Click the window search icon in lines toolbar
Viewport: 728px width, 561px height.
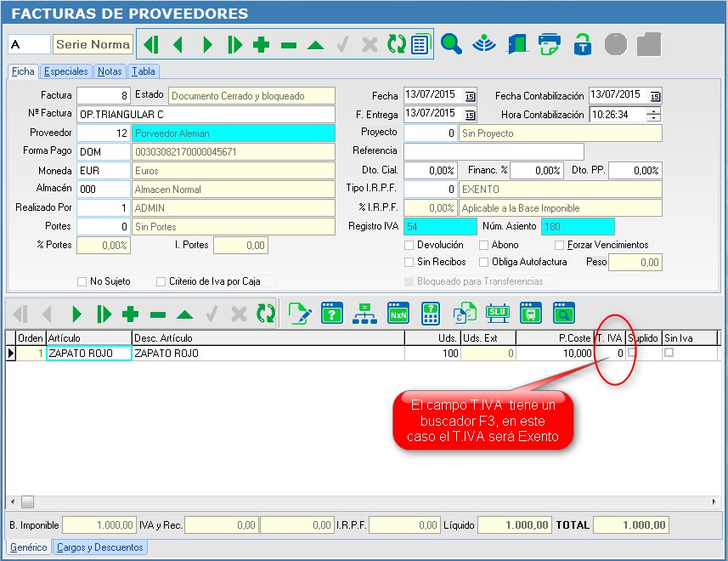[x=564, y=313]
